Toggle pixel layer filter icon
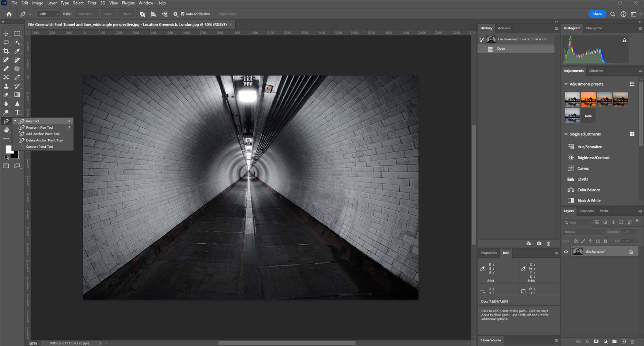 click(x=597, y=222)
